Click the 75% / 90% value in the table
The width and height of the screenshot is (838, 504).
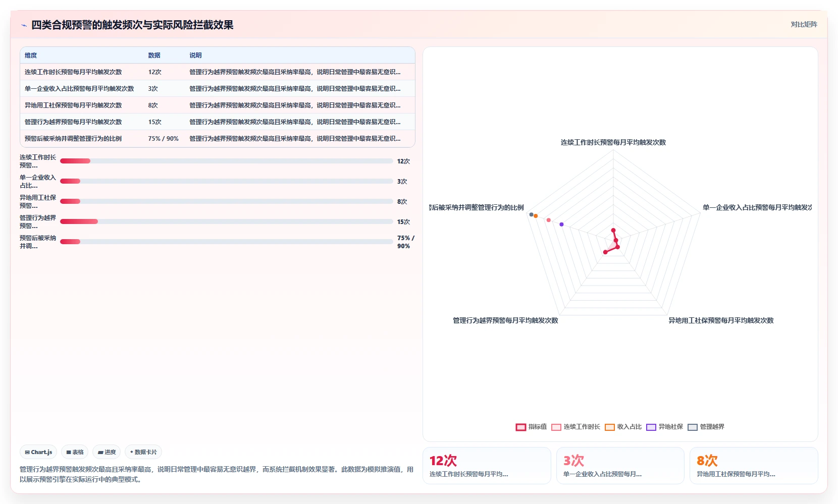pos(163,139)
